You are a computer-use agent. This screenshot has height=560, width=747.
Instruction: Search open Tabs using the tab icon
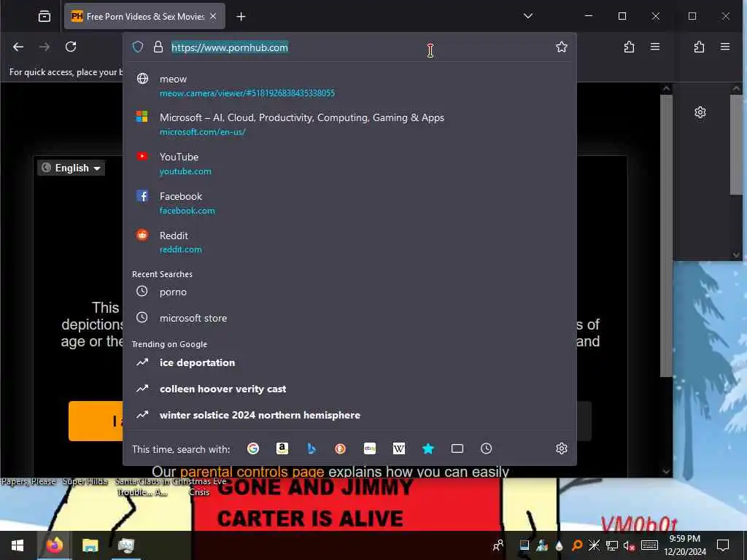(x=457, y=448)
